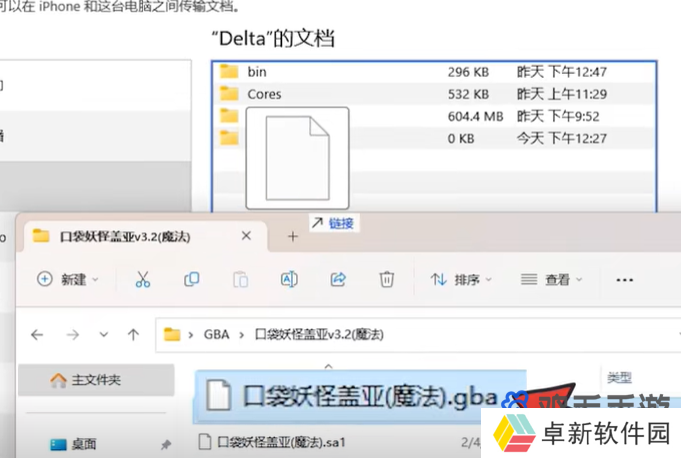
Task: Click the pin icon beside 桌面
Action: click(x=165, y=444)
